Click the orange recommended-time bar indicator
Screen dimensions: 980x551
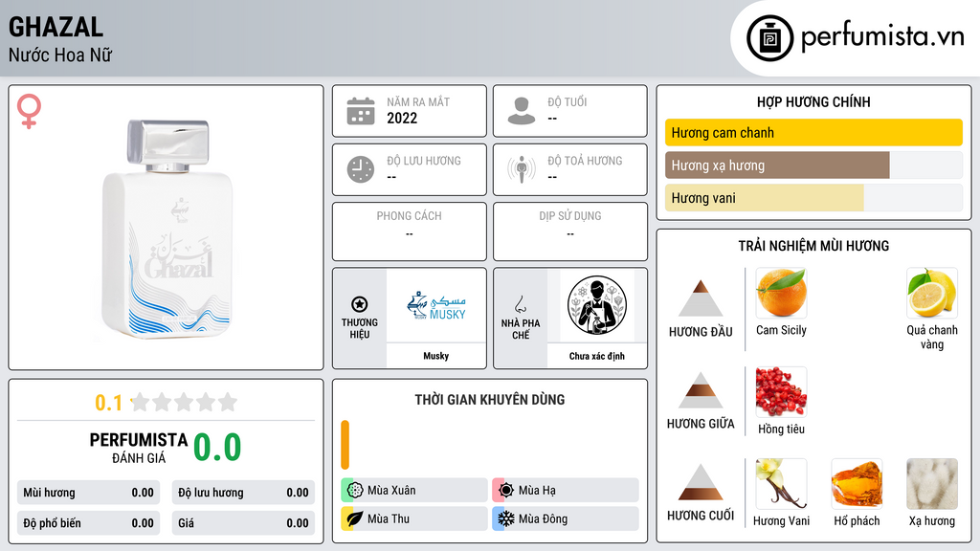(345, 445)
